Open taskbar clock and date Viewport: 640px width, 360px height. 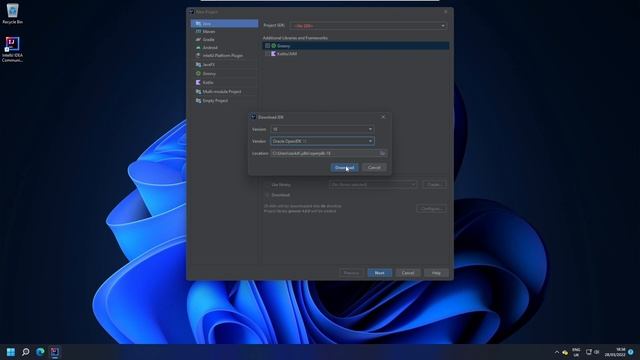tap(615, 352)
